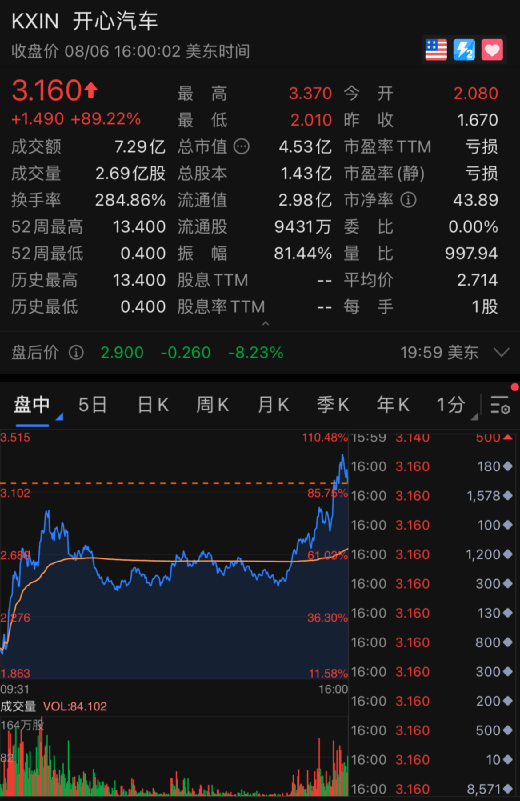Tap the KXIN 开心汽车 stock title
Viewport: 520px width, 801px height.
[x=85, y=21]
